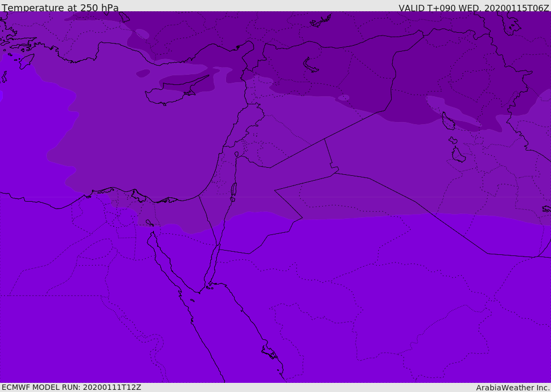Click the 'ArabiaWeather Inc' credit text
Image resolution: width=551 pixels, height=392 pixels.
click(x=512, y=388)
